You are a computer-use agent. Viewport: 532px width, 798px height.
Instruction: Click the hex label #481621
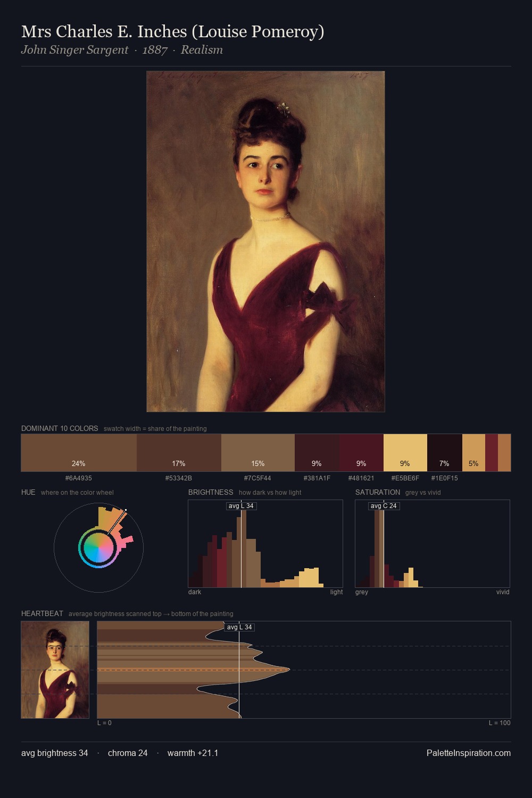361,478
